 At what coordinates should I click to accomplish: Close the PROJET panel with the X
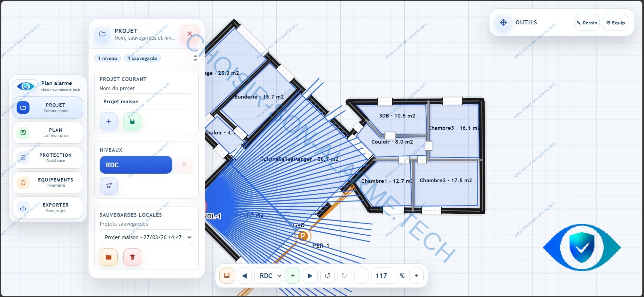tap(189, 34)
